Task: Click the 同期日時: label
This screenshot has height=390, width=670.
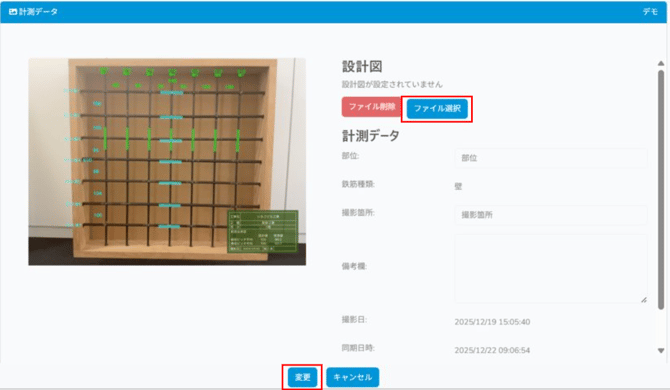Action: point(358,348)
